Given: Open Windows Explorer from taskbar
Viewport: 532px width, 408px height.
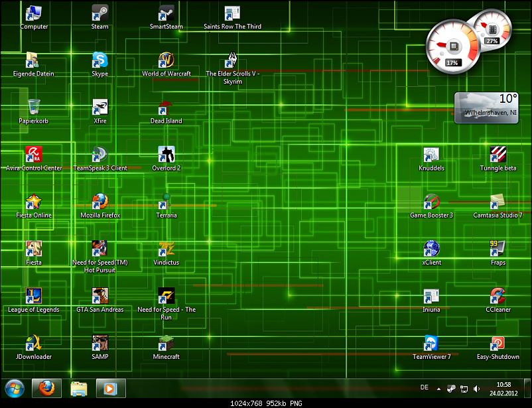Looking at the screenshot, I should coord(79,388).
